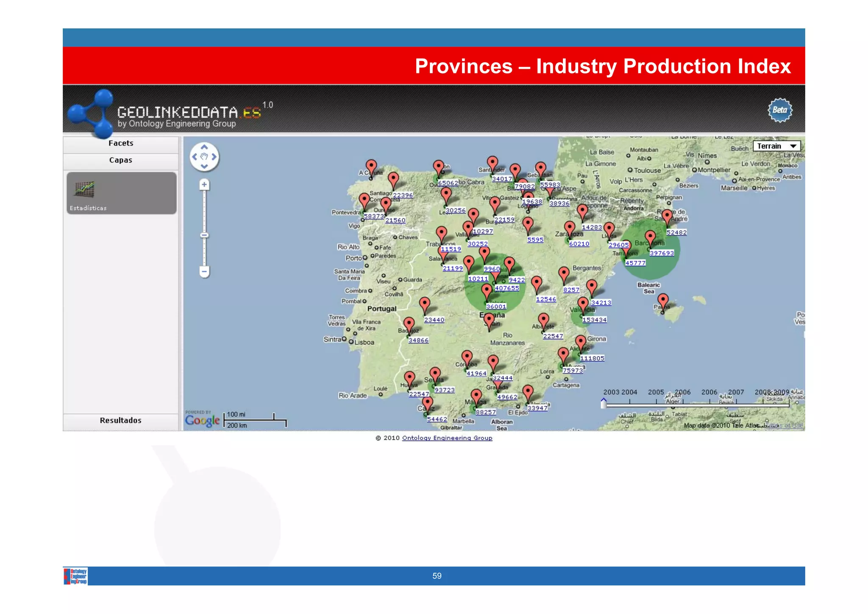Open the Facets panel tab
Image resolution: width=868 pixels, height=614 pixels.
tap(121, 143)
